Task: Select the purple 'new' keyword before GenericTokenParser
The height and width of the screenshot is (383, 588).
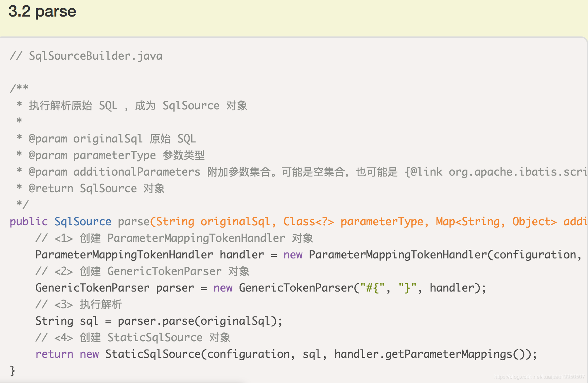Action: coord(223,288)
